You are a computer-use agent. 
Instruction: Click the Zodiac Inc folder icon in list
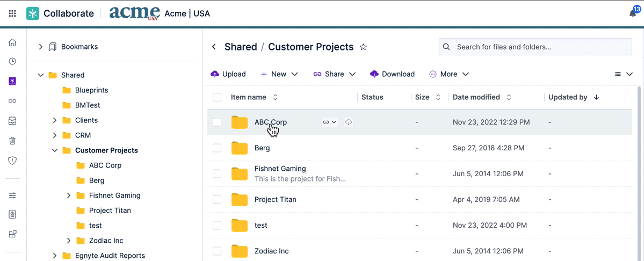(240, 251)
